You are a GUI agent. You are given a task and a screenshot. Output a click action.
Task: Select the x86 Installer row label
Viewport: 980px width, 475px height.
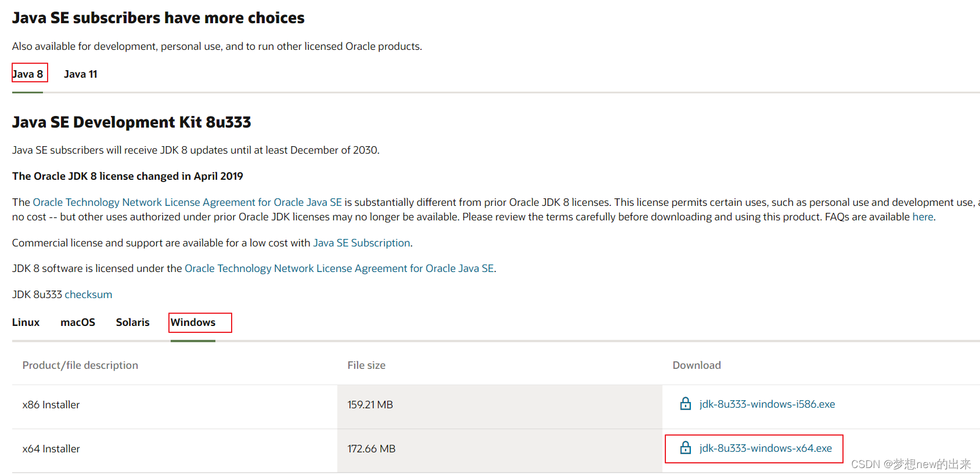click(51, 405)
